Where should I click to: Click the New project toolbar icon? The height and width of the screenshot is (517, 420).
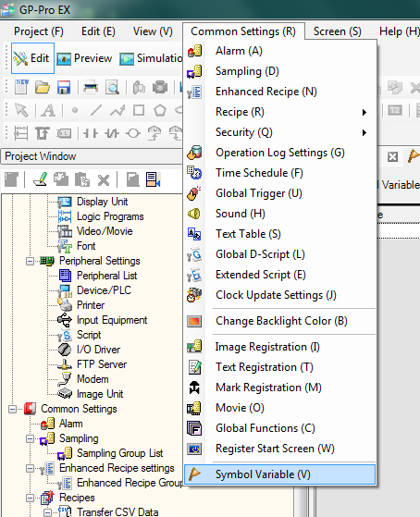pyautogui.click(x=21, y=87)
